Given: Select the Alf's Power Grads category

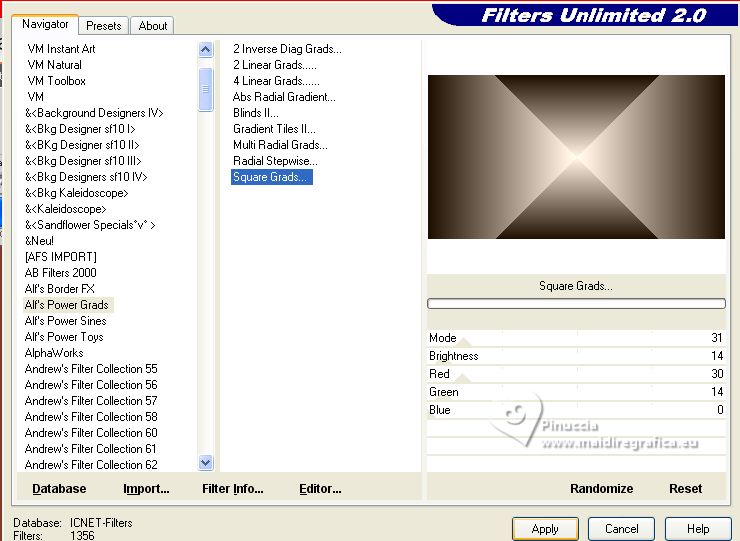Looking at the screenshot, I should click(x=67, y=305).
